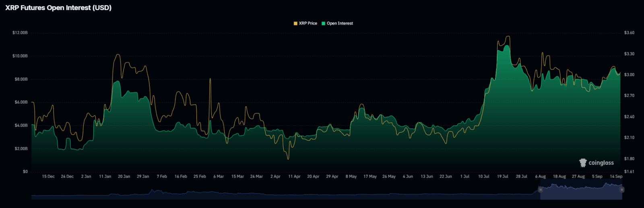Click the 22 Jun date label

(x=446, y=177)
